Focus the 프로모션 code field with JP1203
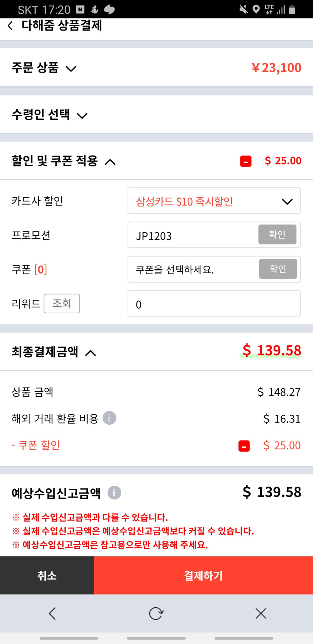The height and width of the screenshot is (644, 313). pyautogui.click(x=192, y=235)
